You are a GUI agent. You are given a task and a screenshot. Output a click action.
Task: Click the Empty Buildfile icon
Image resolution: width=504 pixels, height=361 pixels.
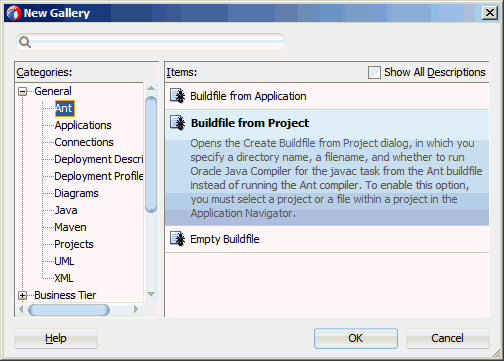[x=177, y=239]
